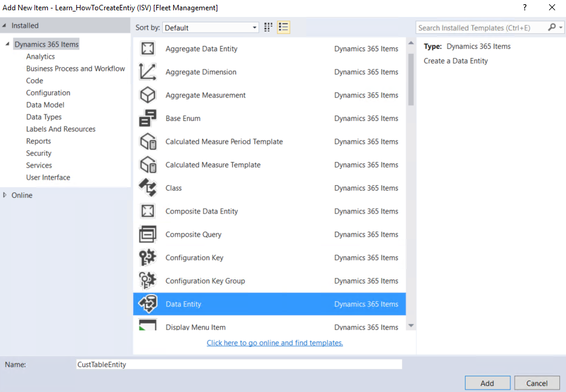This screenshot has width=566, height=392.
Task: Select the Class template name
Action: (174, 188)
